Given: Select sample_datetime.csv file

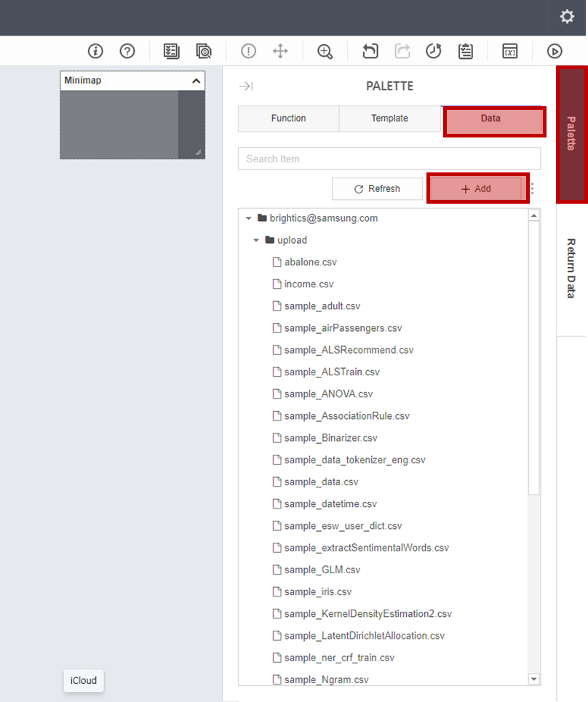Looking at the screenshot, I should click(x=330, y=503).
